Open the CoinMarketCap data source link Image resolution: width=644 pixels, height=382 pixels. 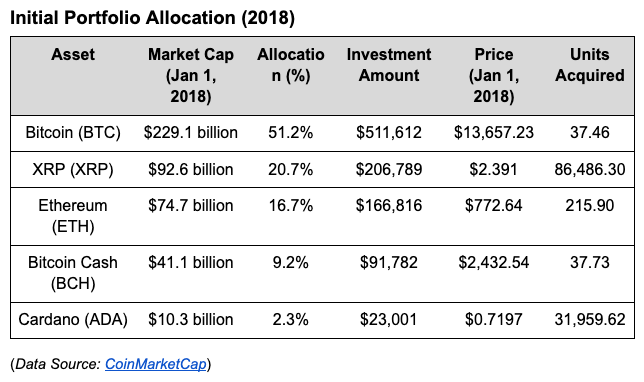click(x=156, y=364)
